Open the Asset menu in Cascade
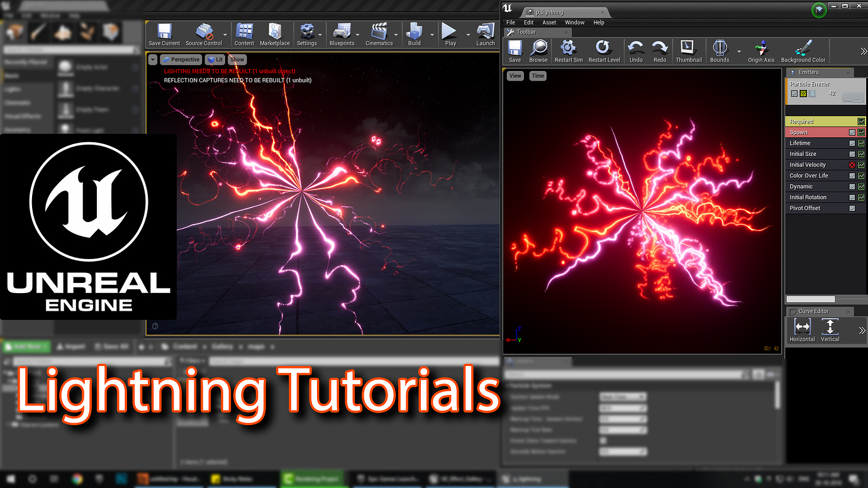This screenshot has height=488, width=868. 549,23
